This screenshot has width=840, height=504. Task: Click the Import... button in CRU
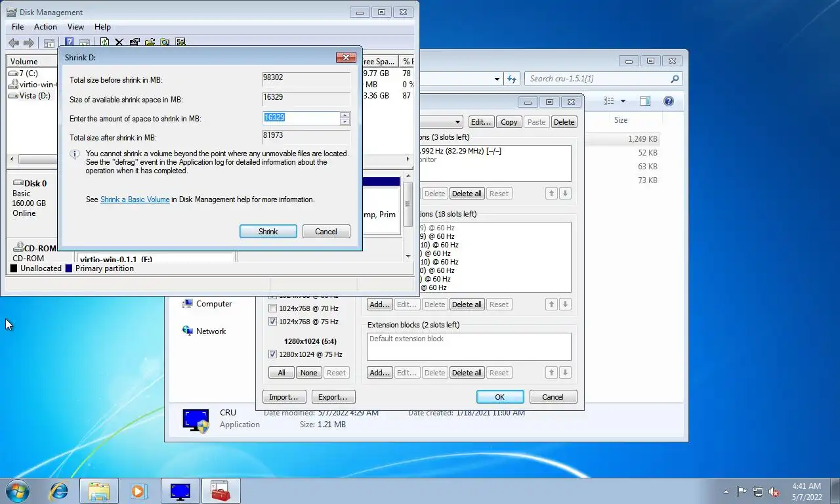click(283, 397)
